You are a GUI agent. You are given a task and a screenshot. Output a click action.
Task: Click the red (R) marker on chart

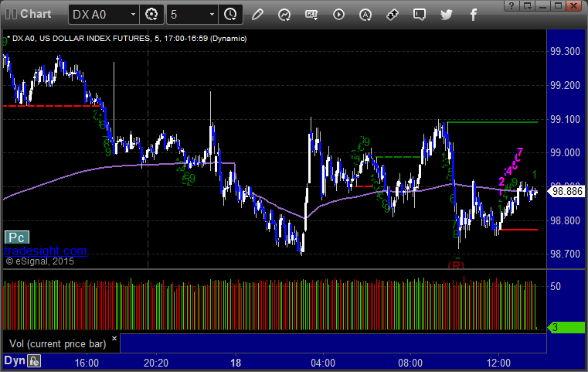(x=456, y=264)
